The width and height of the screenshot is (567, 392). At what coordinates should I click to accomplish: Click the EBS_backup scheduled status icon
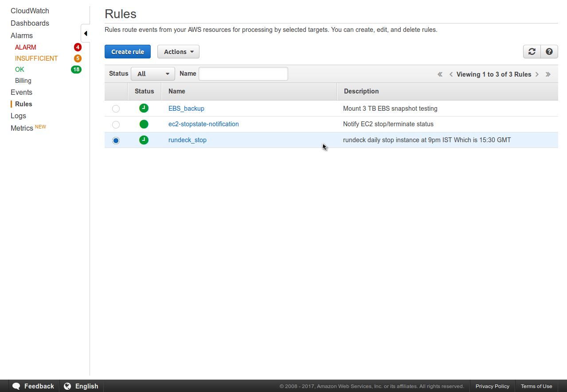pyautogui.click(x=144, y=108)
